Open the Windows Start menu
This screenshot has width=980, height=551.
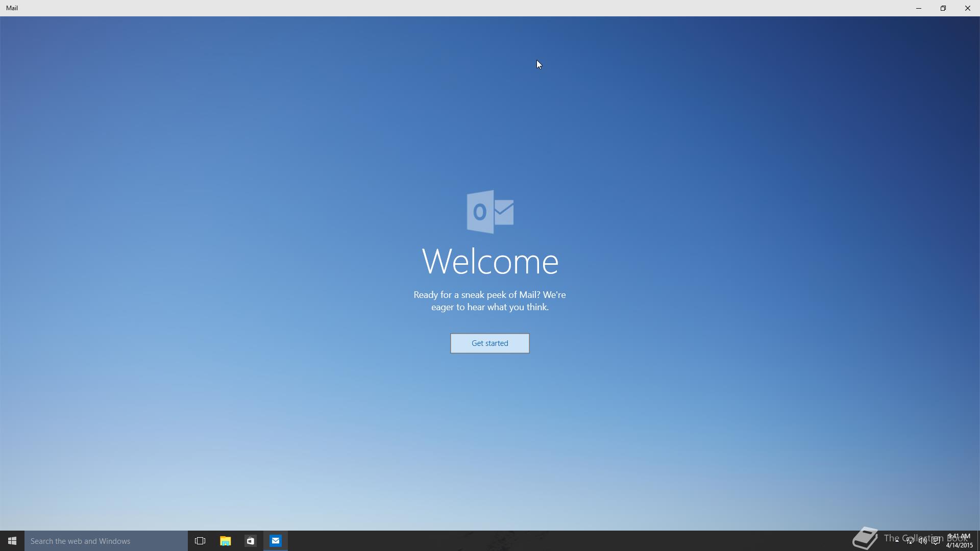[x=12, y=541]
